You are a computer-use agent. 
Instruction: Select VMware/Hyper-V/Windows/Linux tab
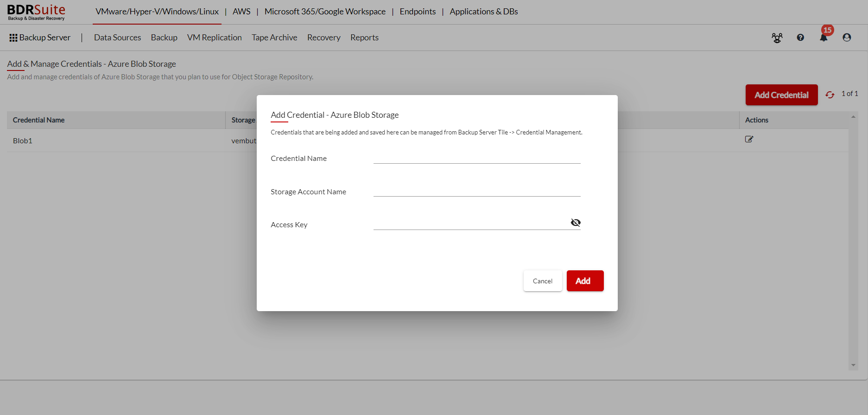[x=157, y=12]
